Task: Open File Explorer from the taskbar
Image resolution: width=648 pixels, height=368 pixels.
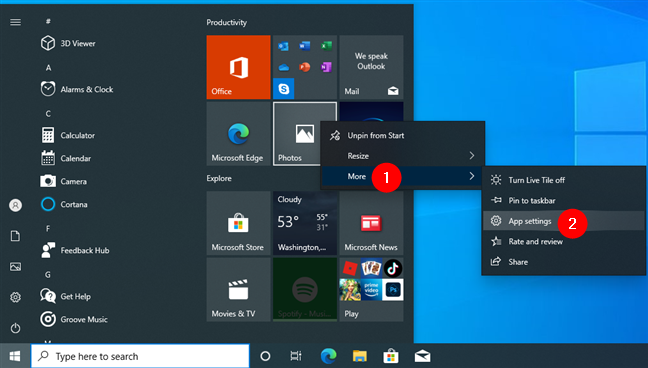Action: pyautogui.click(x=360, y=356)
